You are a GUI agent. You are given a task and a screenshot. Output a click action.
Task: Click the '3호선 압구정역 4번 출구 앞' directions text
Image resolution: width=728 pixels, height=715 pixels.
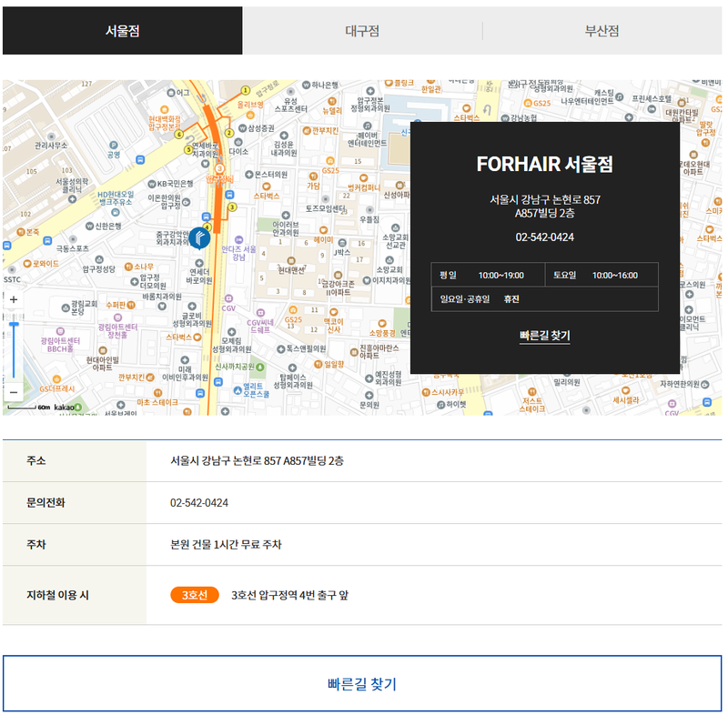pyautogui.click(x=289, y=595)
